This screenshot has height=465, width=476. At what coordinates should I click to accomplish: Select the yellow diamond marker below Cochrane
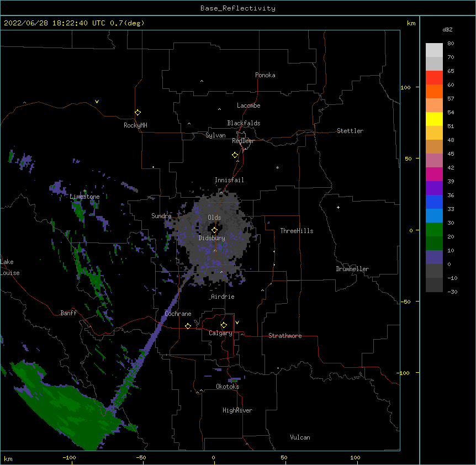click(188, 326)
